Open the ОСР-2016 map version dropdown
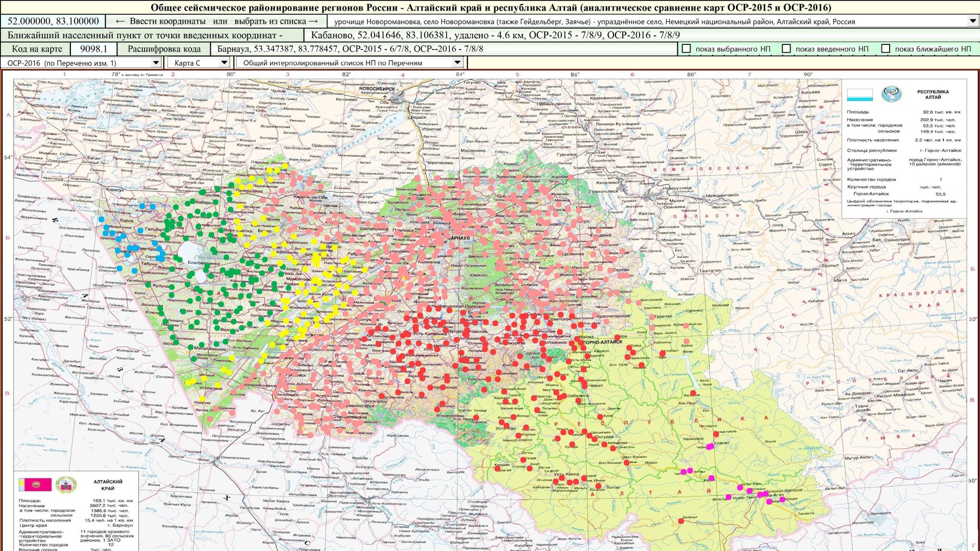 click(x=156, y=63)
